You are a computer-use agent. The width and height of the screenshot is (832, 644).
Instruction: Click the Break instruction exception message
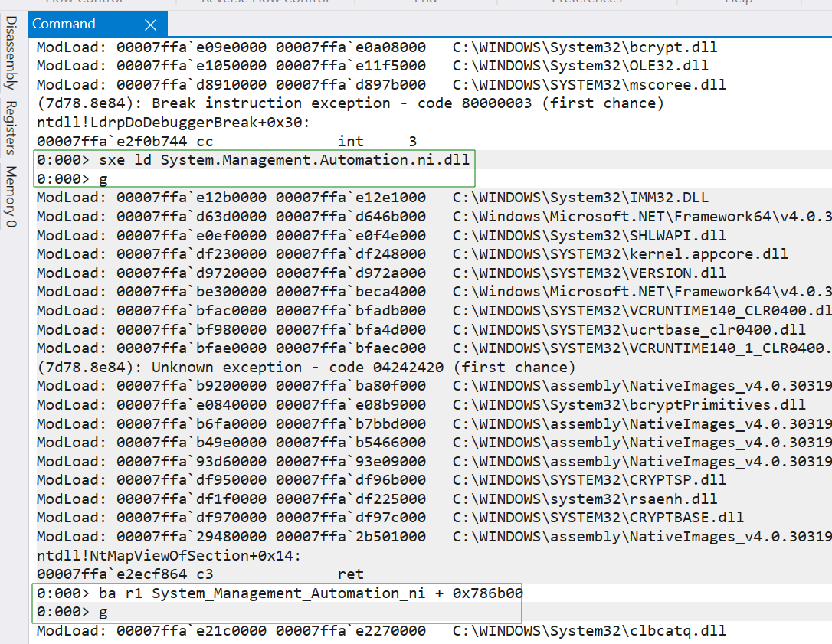tap(350, 103)
